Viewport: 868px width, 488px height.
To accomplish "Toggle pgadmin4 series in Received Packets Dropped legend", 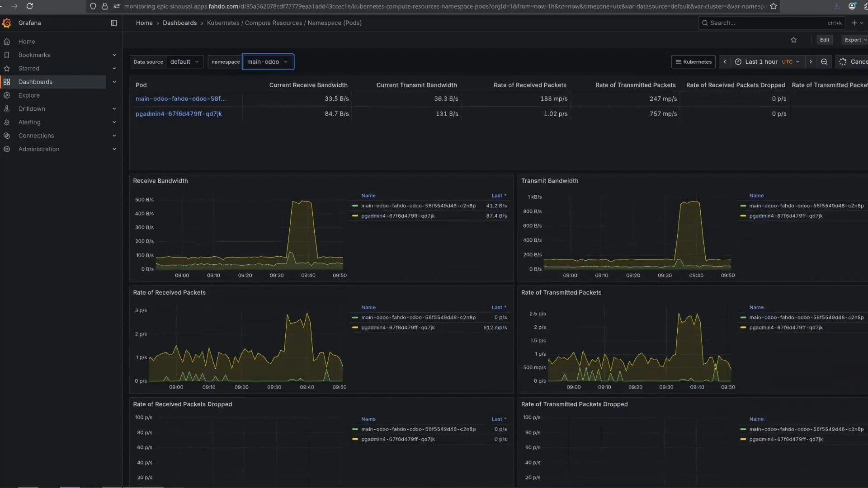I will click(x=398, y=439).
